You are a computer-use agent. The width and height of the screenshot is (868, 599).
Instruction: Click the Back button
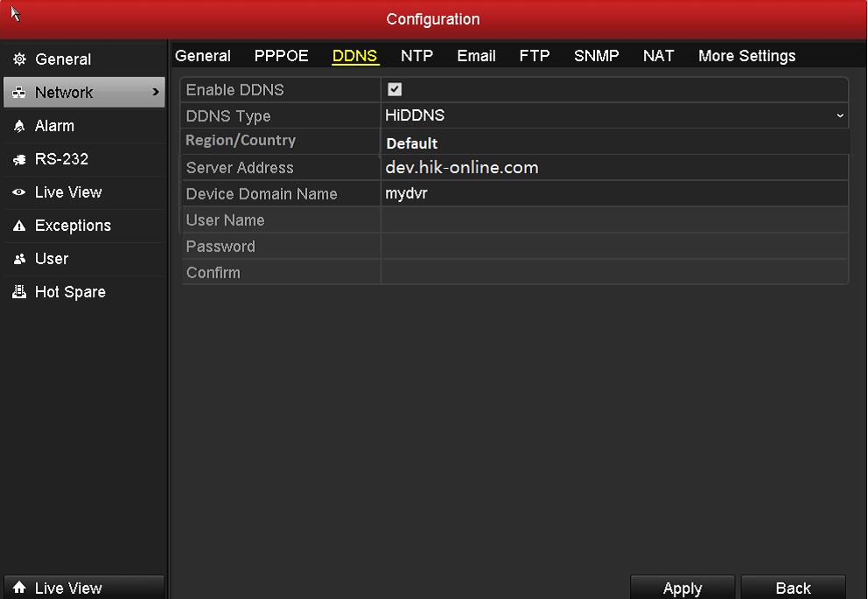pyautogui.click(x=793, y=589)
